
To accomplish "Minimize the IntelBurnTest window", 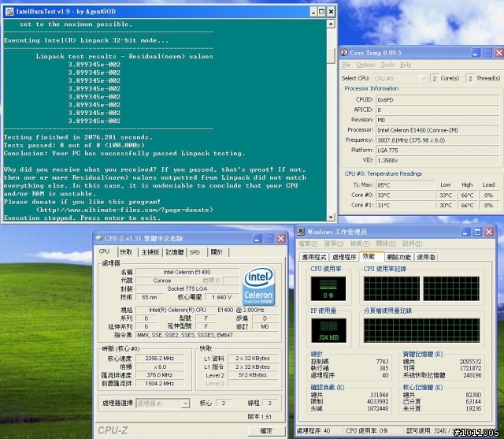I will [313, 12].
